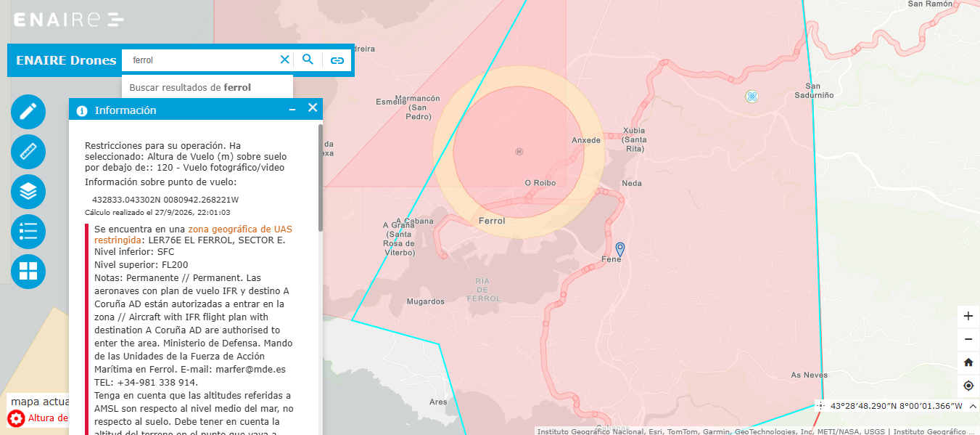The height and width of the screenshot is (435, 980).
Task: Run search with magnifier icon
Action: tap(308, 60)
